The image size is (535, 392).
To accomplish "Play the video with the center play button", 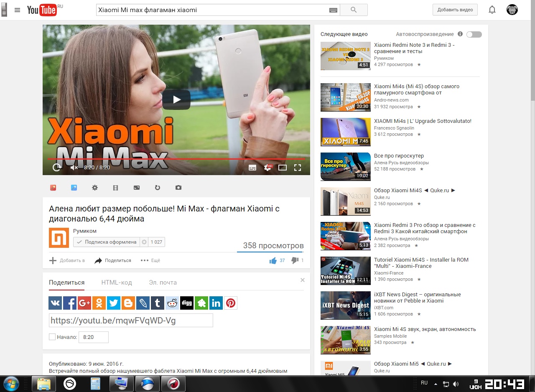I will tap(176, 99).
